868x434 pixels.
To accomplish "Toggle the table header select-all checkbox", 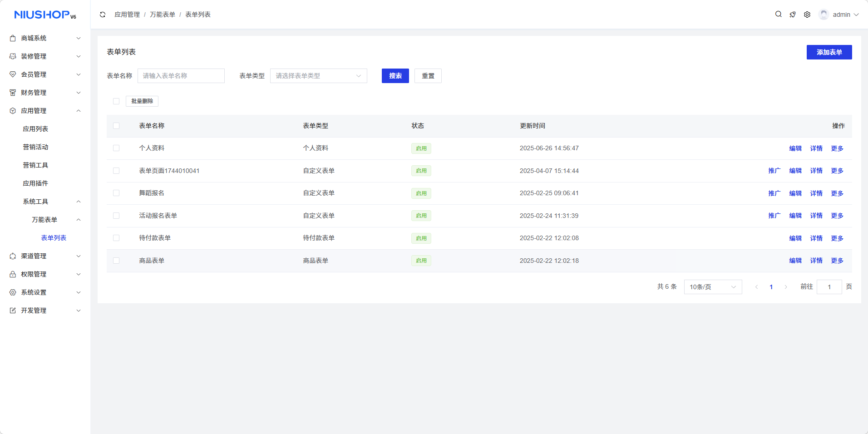I will click(x=116, y=126).
